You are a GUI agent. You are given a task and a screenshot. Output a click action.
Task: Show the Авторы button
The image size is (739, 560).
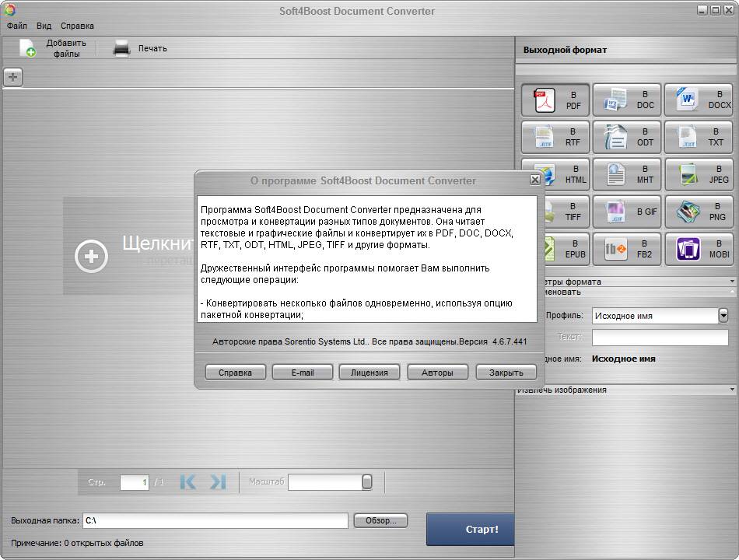point(437,373)
